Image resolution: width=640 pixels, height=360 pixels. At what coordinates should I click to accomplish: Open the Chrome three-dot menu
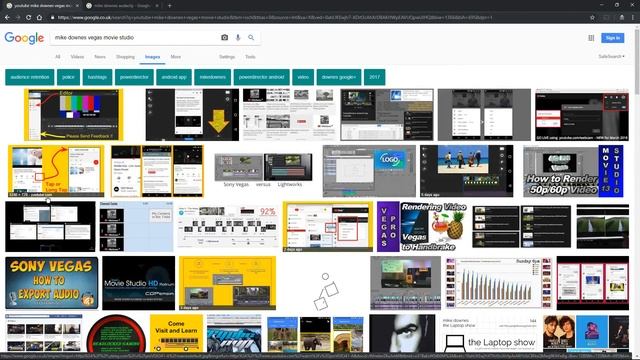(633, 18)
